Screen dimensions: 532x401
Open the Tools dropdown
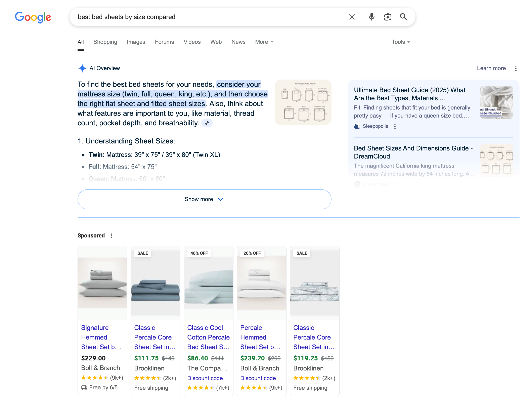tap(400, 42)
